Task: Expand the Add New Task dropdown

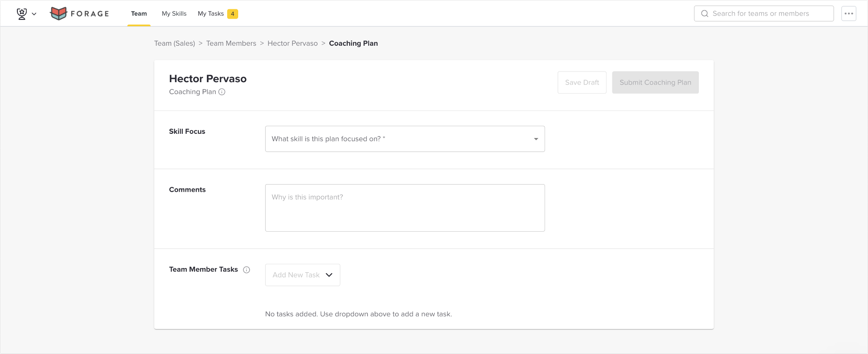Action: click(x=303, y=275)
